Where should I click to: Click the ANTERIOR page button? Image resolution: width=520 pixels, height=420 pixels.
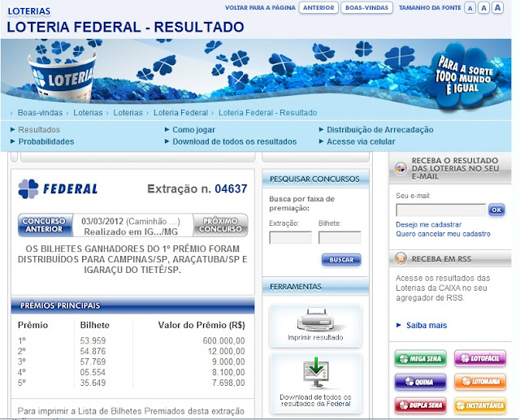(318, 7)
